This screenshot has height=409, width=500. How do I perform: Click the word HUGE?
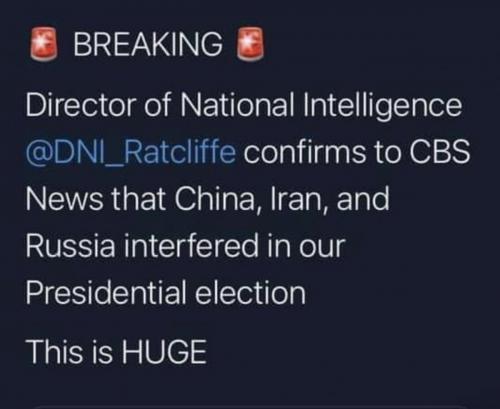click(164, 351)
